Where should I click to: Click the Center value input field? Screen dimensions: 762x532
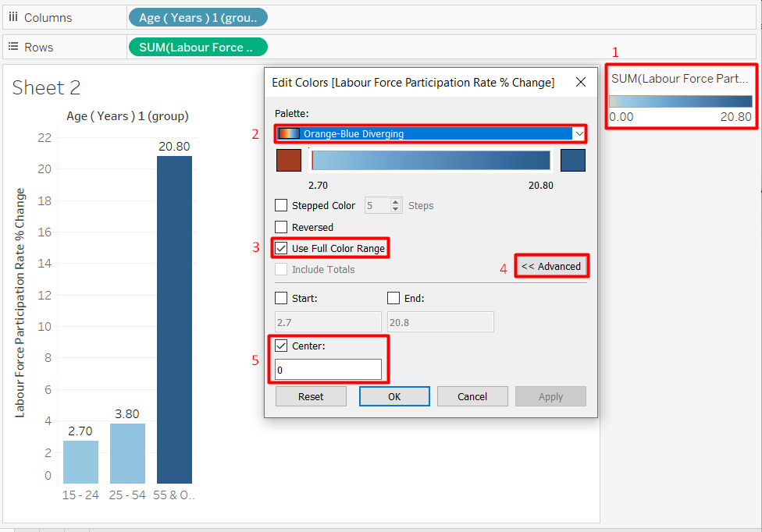pos(329,370)
